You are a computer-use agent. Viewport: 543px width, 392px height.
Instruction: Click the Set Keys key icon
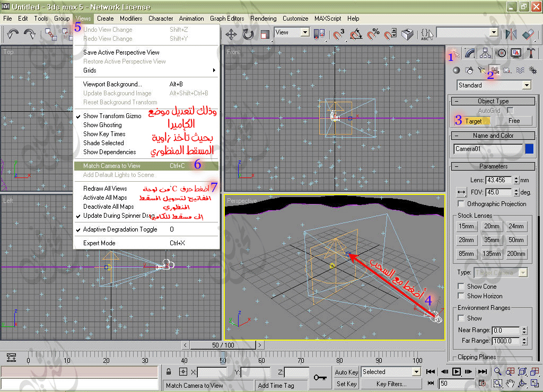320,377
